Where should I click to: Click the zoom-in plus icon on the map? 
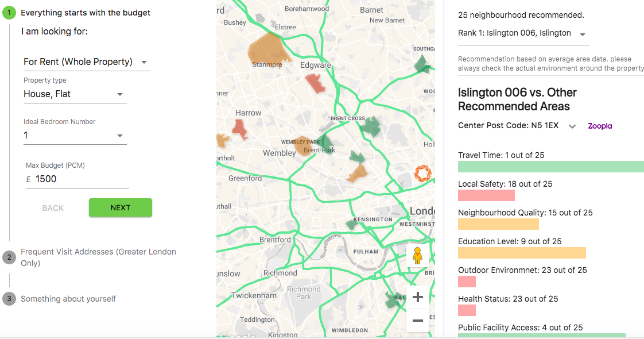(417, 297)
